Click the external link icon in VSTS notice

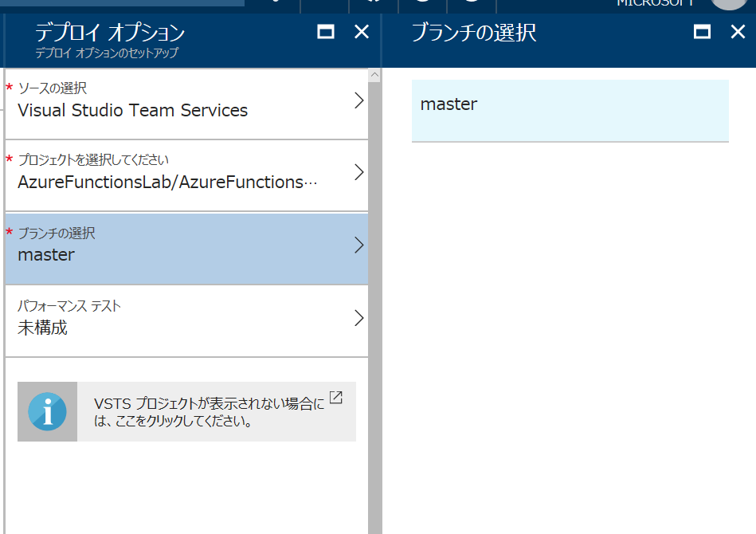(336, 398)
